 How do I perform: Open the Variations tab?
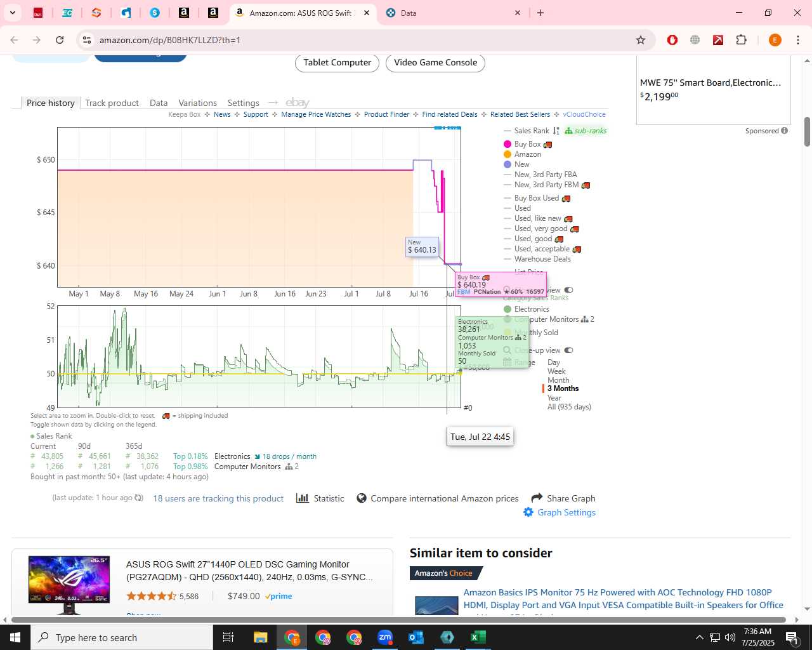tap(197, 103)
